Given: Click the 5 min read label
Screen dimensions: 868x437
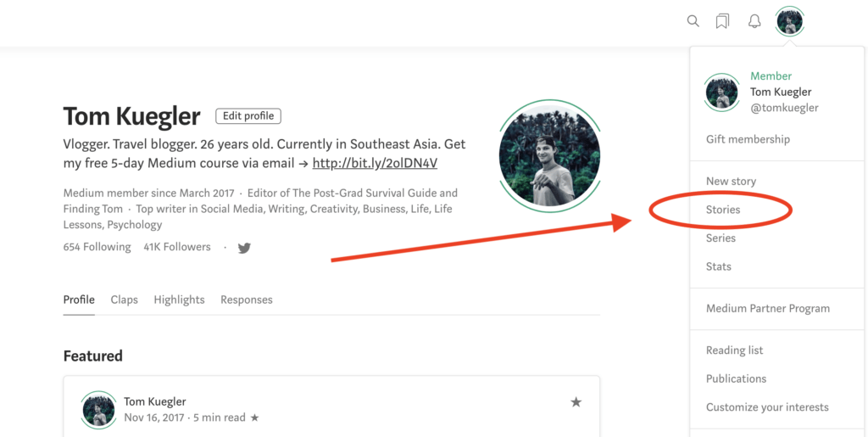Looking at the screenshot, I should click(x=220, y=417).
